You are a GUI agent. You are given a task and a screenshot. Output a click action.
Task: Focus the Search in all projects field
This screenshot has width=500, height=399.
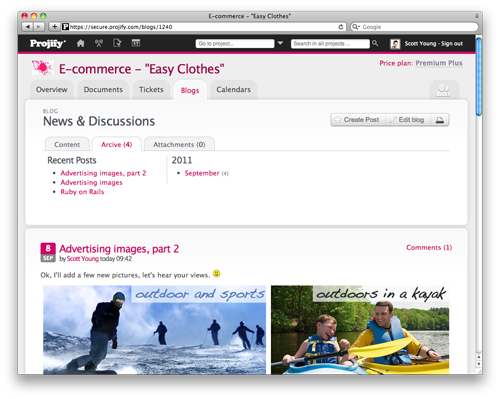[x=330, y=44]
